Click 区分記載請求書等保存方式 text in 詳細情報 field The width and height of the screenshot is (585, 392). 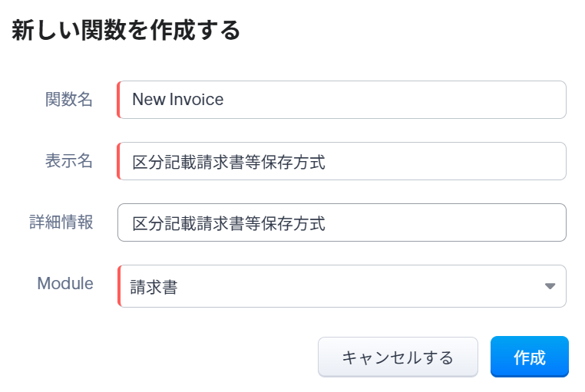point(228,223)
